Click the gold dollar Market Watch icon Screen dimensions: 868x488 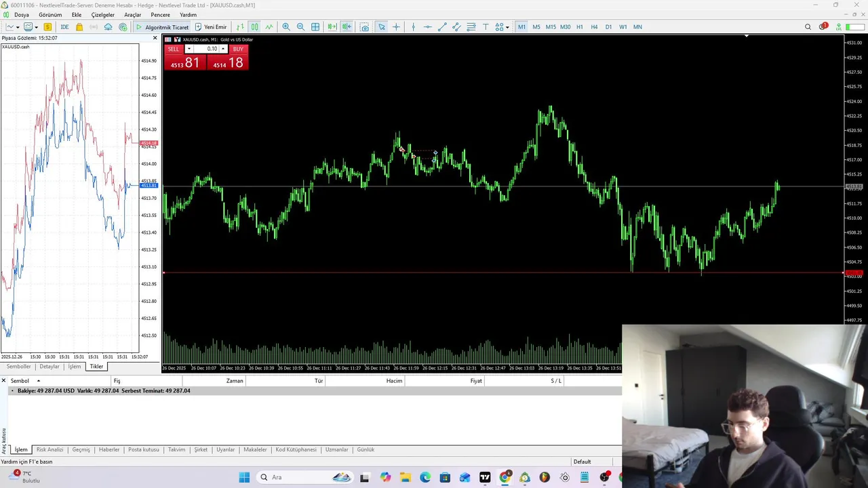[x=47, y=27]
